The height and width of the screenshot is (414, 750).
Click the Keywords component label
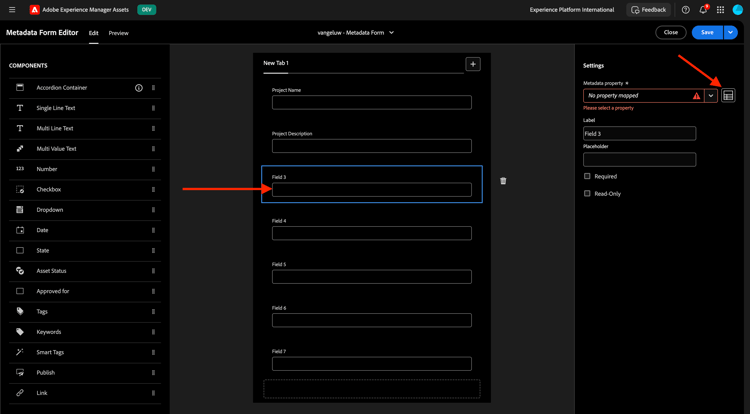(49, 332)
